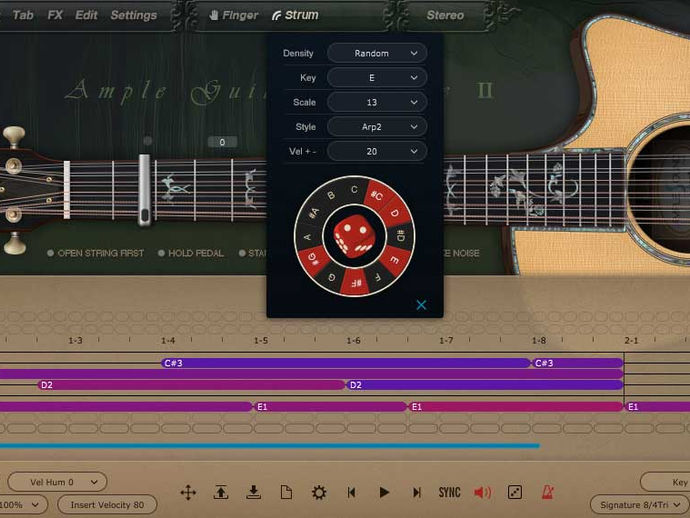Select the move arrows tool icon
This screenshot has height=518, width=690.
pyautogui.click(x=188, y=492)
